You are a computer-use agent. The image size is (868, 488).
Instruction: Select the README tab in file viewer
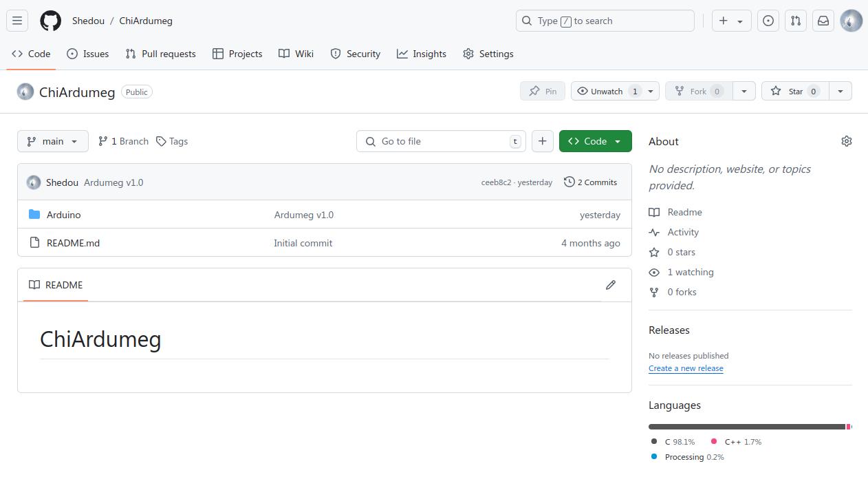(x=56, y=285)
